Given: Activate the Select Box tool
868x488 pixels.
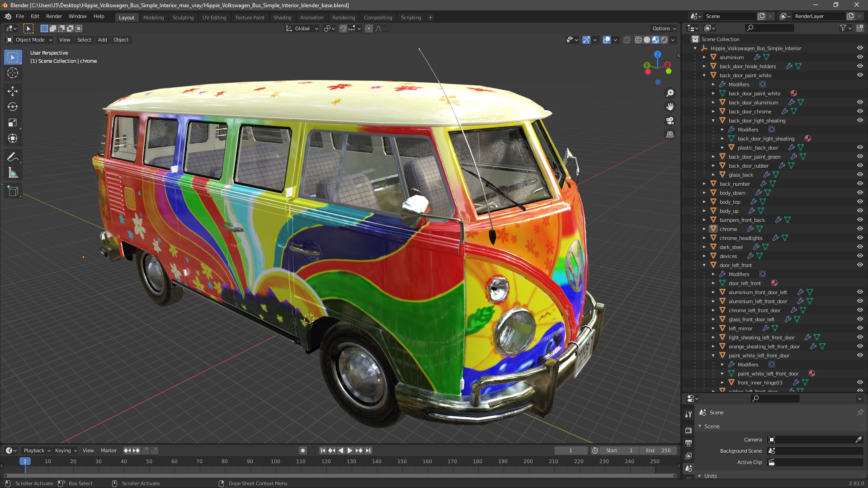Looking at the screenshot, I should 13,57.
